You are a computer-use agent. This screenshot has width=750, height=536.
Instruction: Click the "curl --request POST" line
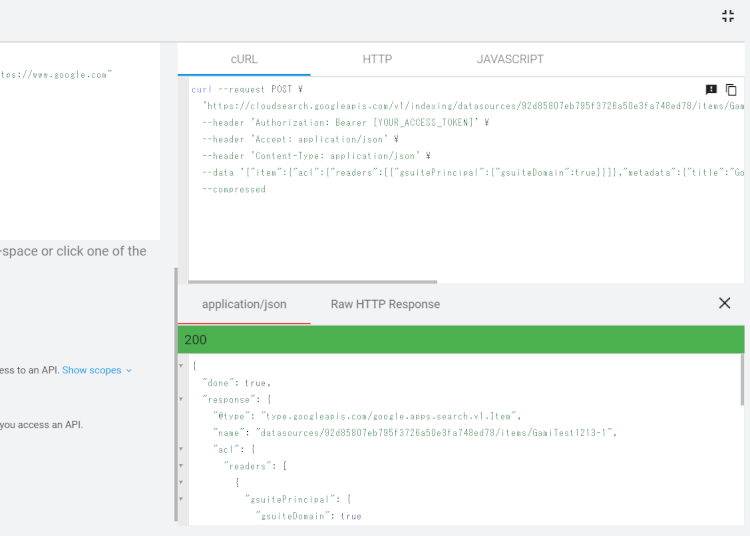pyautogui.click(x=247, y=89)
